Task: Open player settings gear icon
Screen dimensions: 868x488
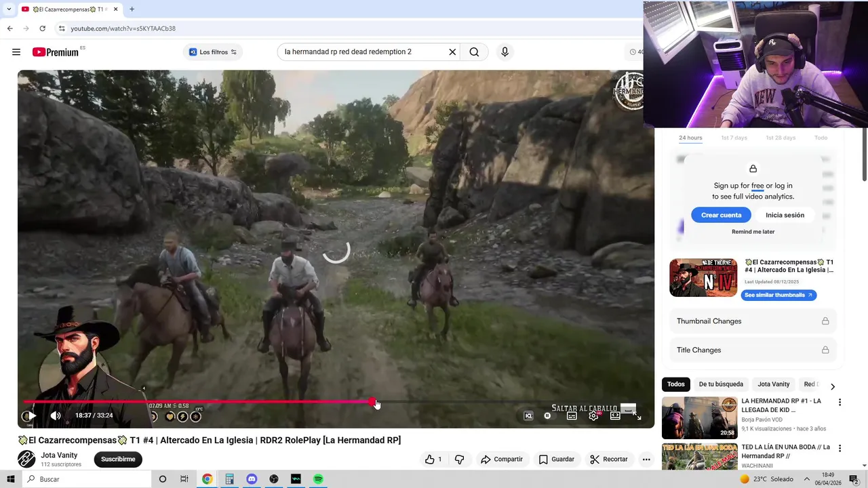Action: pyautogui.click(x=593, y=416)
